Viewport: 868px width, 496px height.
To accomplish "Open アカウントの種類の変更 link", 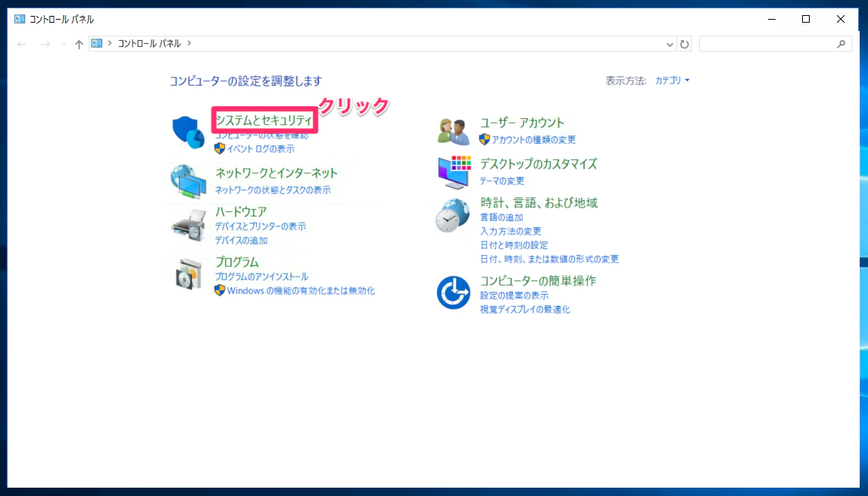I will 534,139.
